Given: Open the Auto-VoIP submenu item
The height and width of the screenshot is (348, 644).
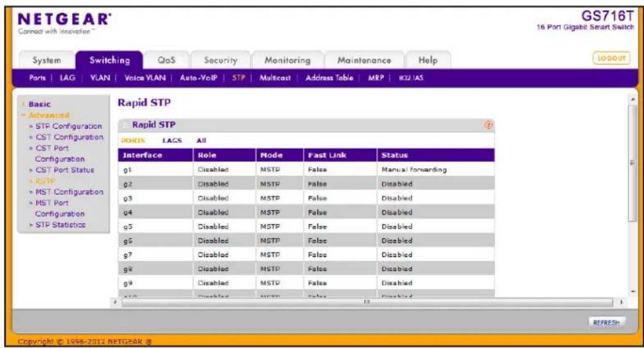Looking at the screenshot, I should click(x=198, y=78).
